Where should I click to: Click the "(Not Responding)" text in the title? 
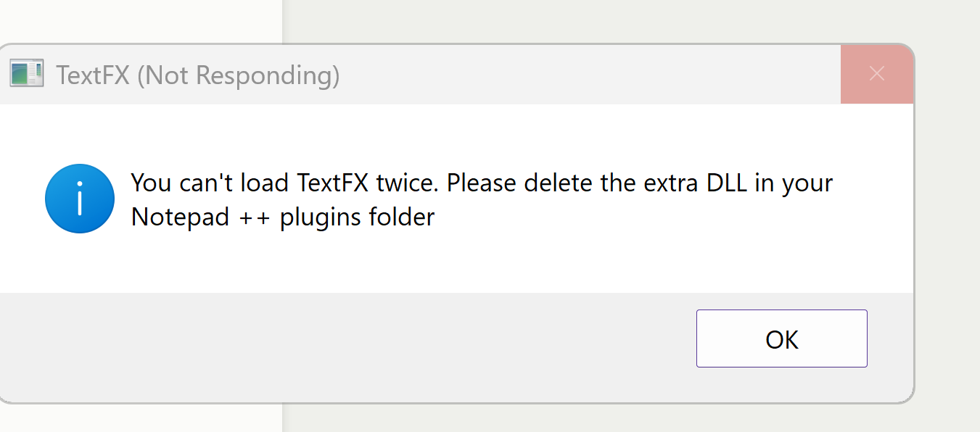click(238, 75)
